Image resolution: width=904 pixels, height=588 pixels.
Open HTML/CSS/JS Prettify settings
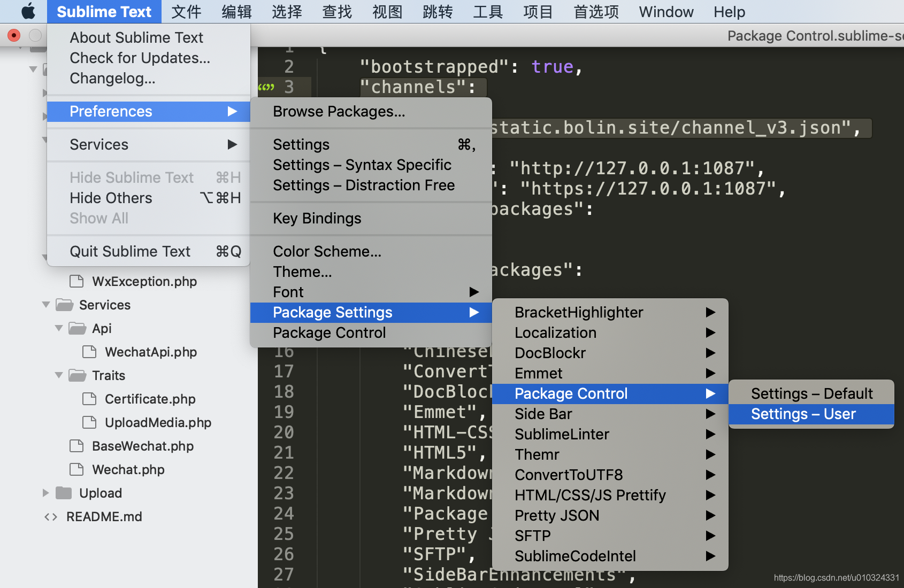tap(610, 495)
